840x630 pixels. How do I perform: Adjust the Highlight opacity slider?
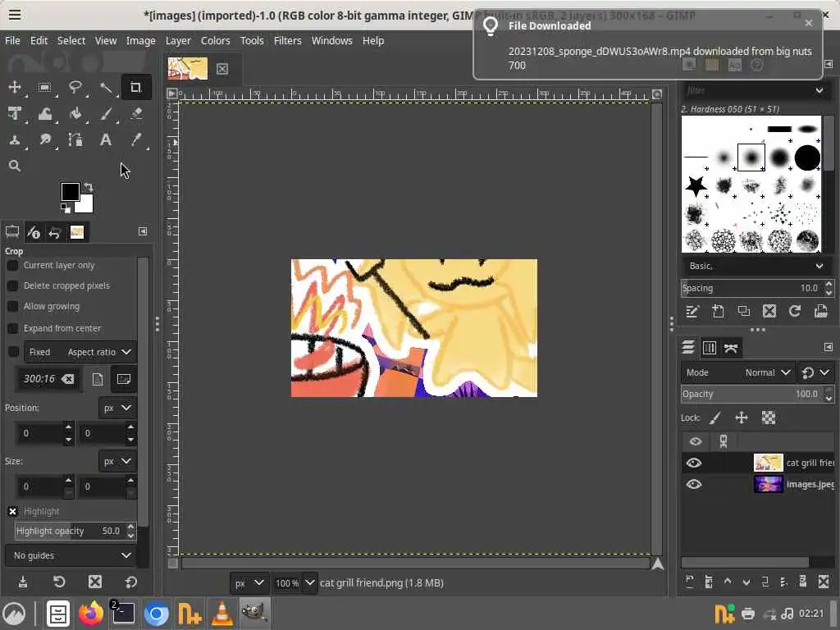(71, 531)
